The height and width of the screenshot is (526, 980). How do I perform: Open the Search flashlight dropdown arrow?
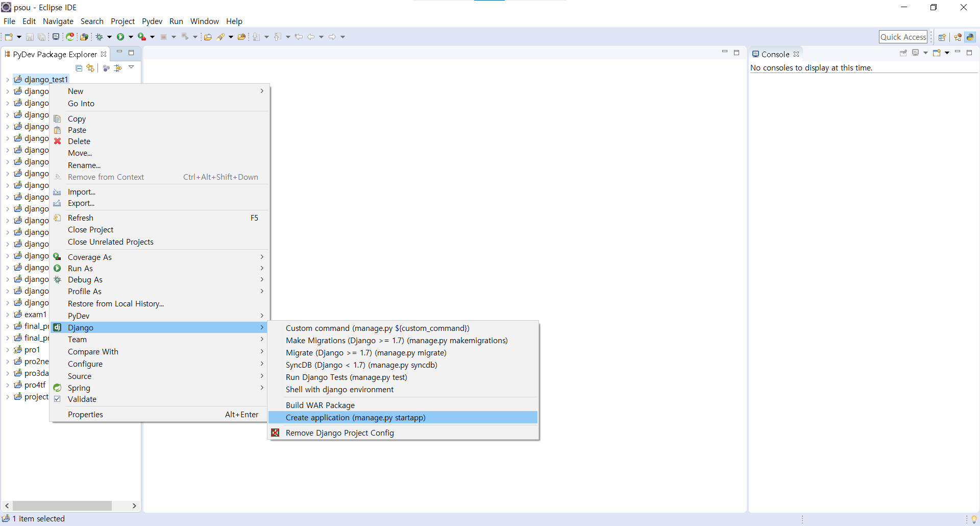231,37
